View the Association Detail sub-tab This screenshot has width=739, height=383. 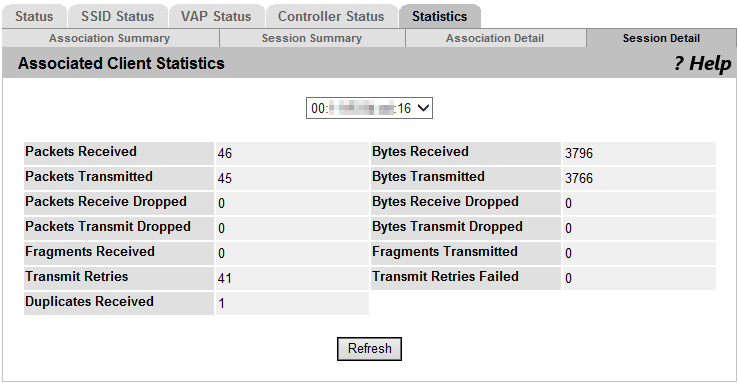pos(495,38)
